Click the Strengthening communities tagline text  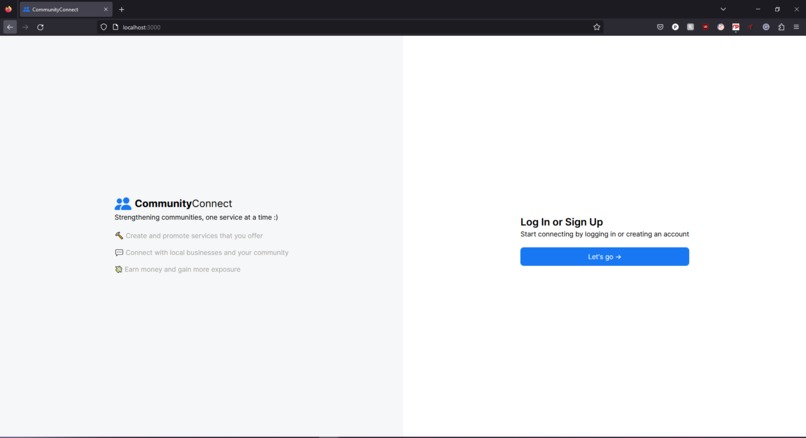coord(196,217)
